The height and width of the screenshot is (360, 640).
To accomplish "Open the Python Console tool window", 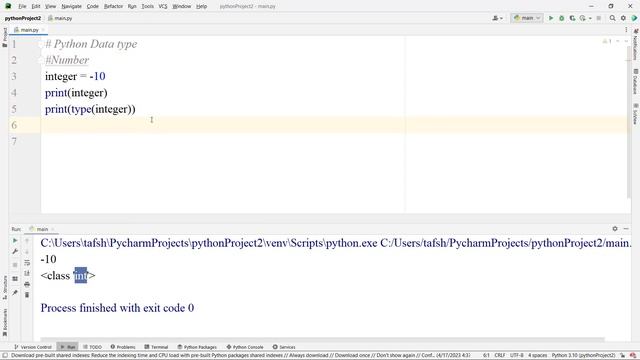I will (x=245, y=347).
